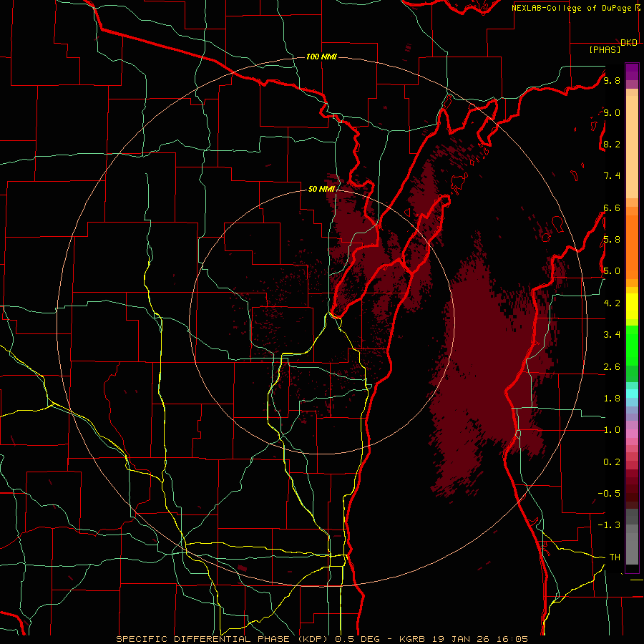This screenshot has width=644, height=644.
Task: Click the 0.2 scale value
Action: [x=612, y=462]
